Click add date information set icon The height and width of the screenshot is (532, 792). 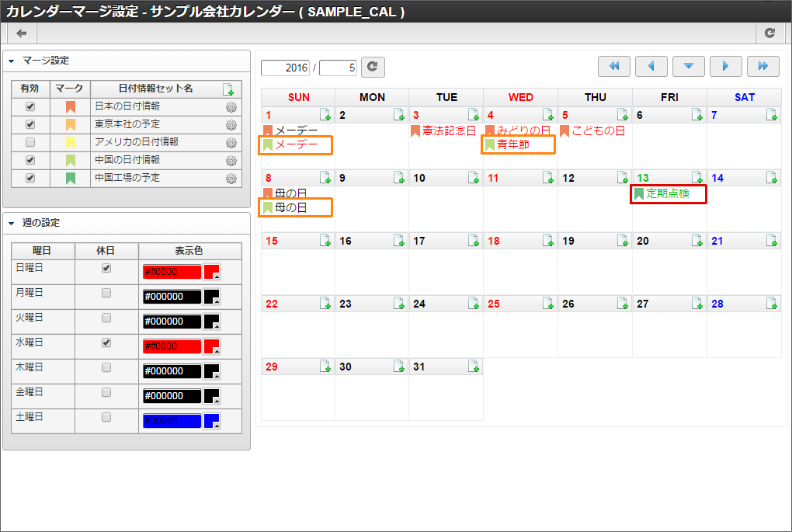point(228,89)
